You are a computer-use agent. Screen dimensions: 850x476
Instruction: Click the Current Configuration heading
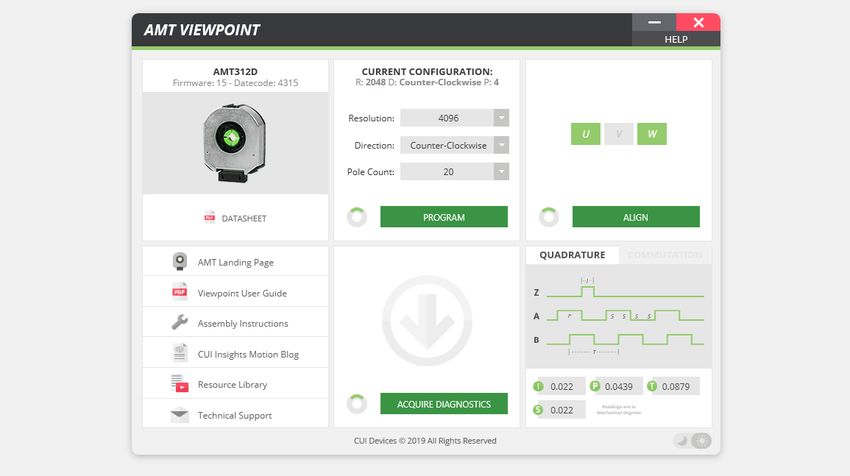(x=427, y=72)
